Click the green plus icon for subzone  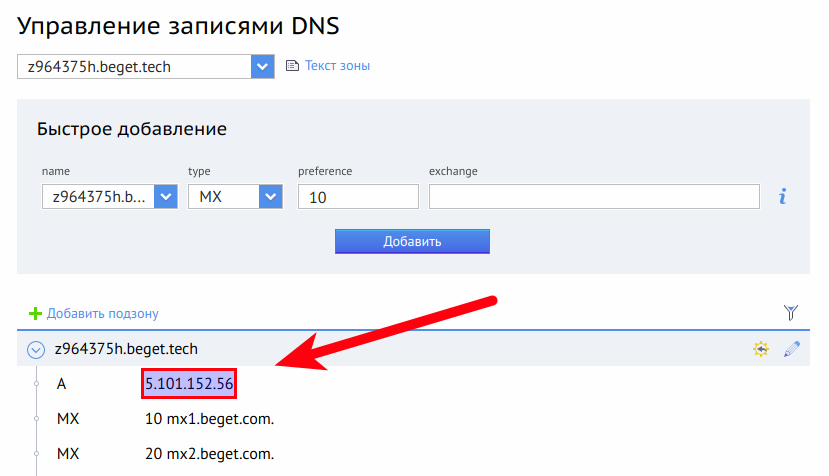[x=36, y=313]
